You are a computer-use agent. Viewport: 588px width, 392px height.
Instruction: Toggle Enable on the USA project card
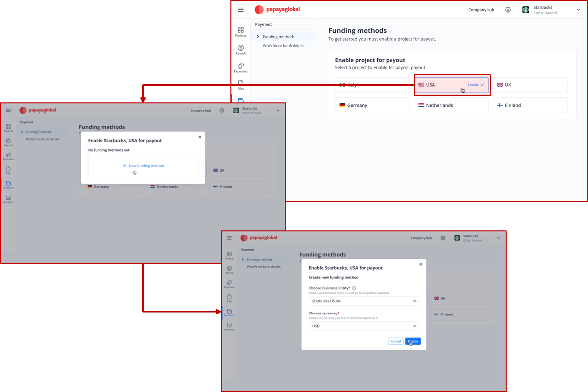click(476, 85)
